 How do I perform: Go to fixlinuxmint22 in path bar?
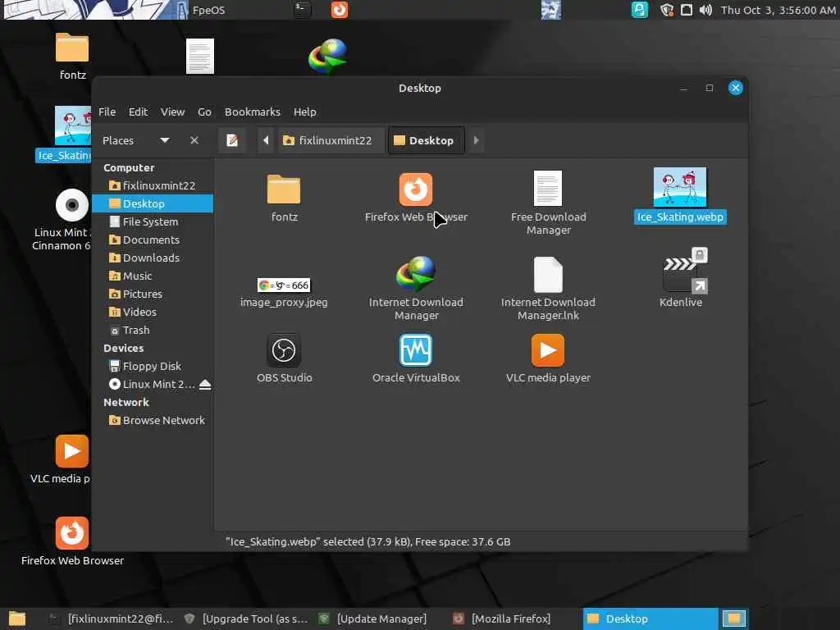coord(331,140)
